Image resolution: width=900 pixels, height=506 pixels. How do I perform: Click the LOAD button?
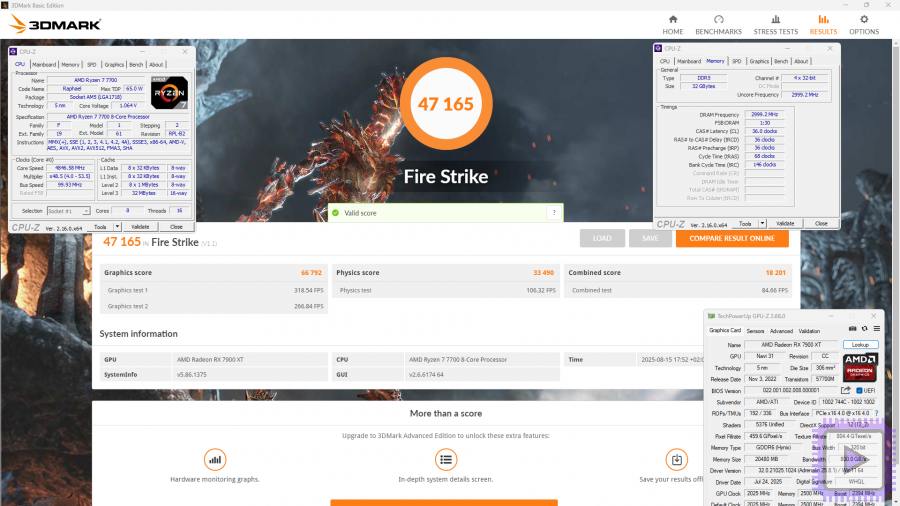point(602,238)
